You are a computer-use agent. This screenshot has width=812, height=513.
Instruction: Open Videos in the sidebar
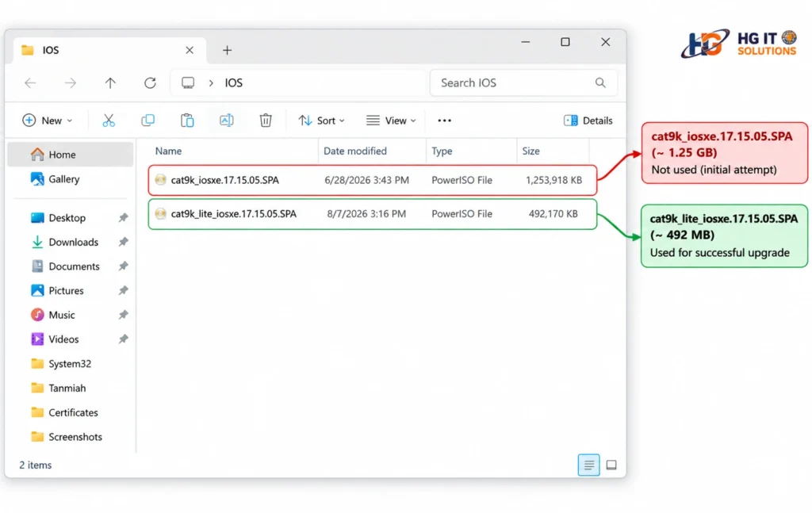(71, 339)
